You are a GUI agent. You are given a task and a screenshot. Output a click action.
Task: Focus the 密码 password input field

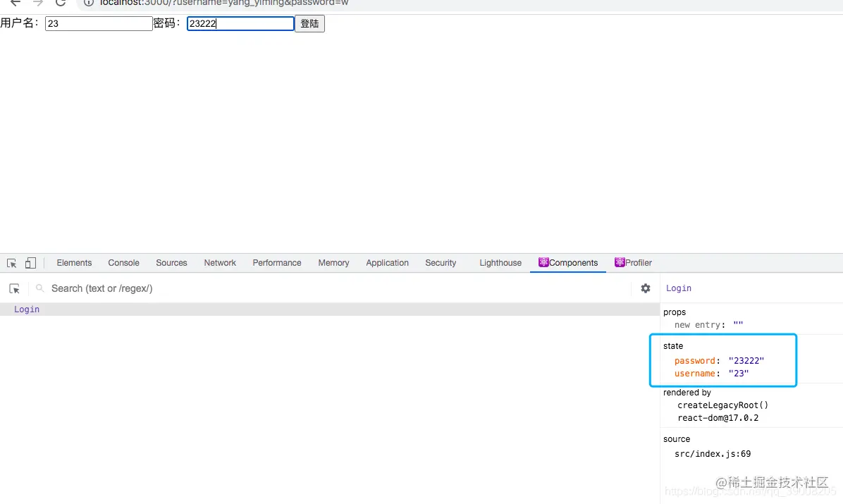[240, 24]
